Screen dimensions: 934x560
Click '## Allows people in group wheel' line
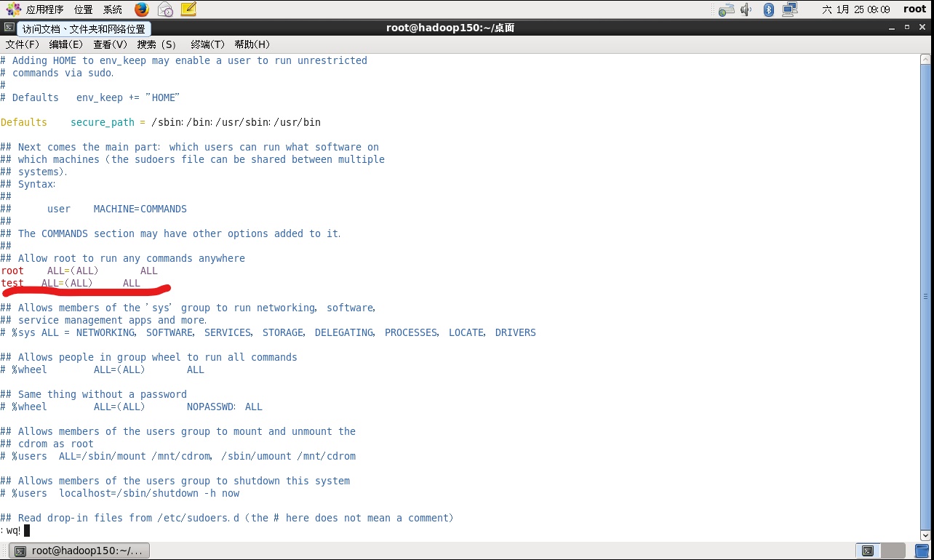pyautogui.click(x=148, y=357)
